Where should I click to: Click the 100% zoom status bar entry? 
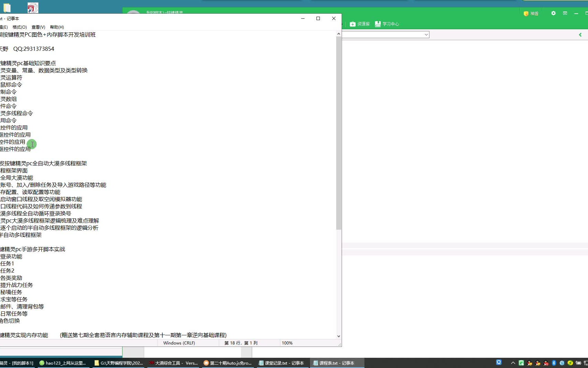[x=287, y=343]
